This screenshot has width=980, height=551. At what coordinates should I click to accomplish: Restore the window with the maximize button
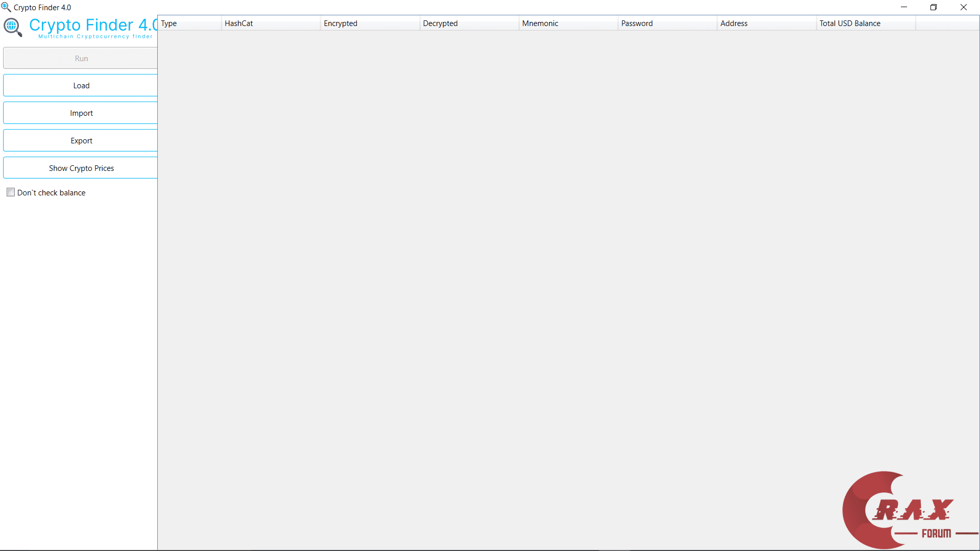(x=934, y=7)
